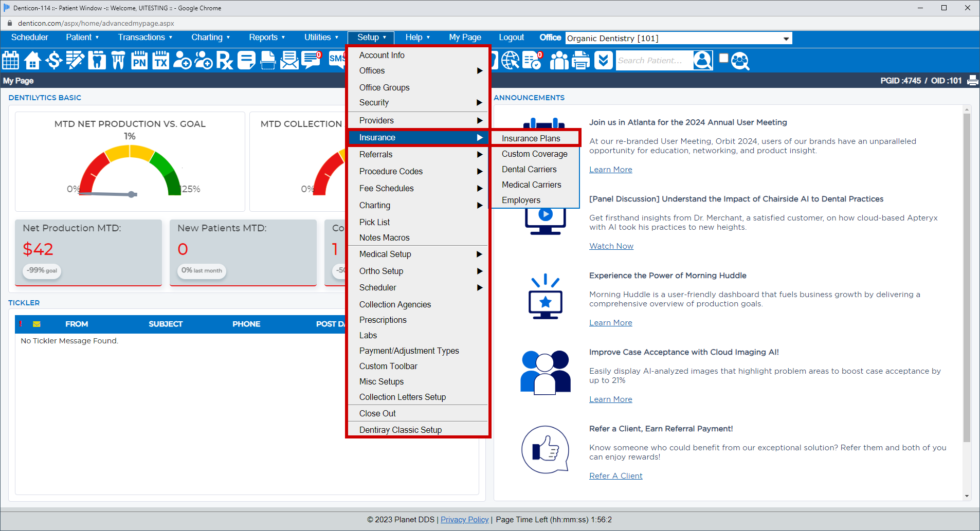Open the Privacy Policy footer link
Viewport: 980px width, 531px height.
pyautogui.click(x=464, y=520)
